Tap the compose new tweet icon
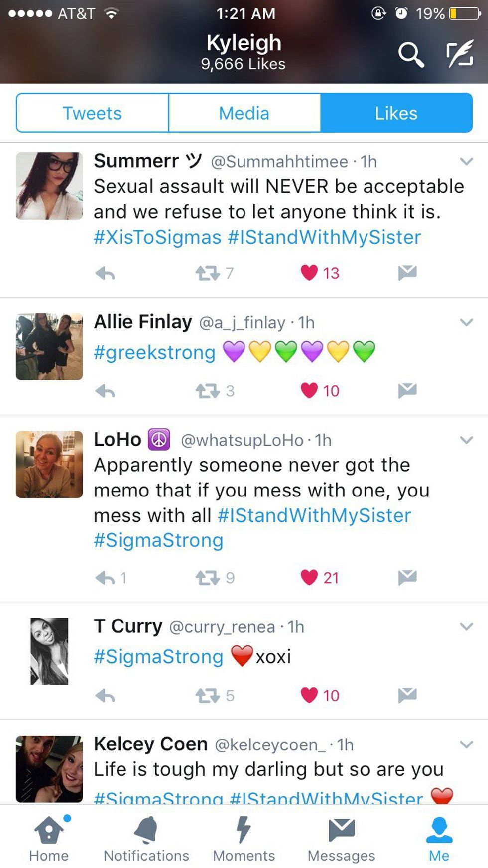The height and width of the screenshot is (868, 488). click(x=459, y=54)
